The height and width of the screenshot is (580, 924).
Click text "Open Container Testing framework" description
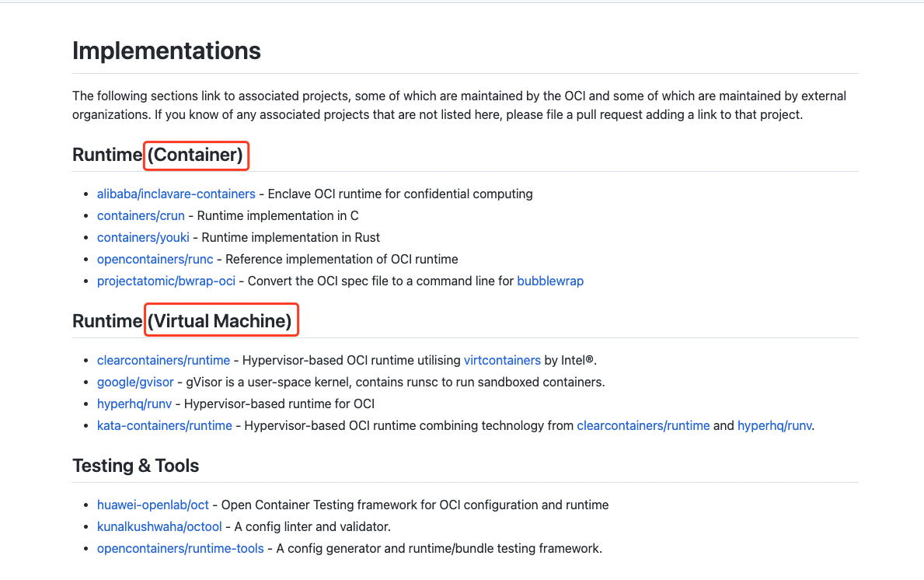click(415, 505)
